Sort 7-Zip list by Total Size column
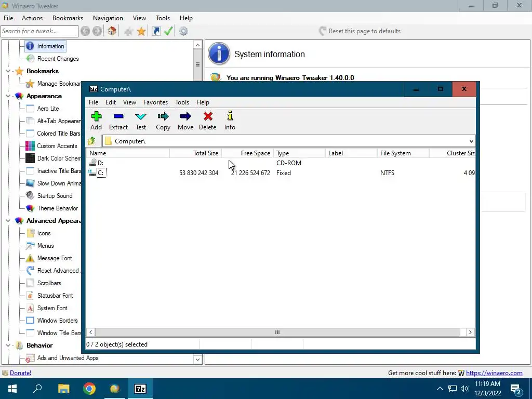This screenshot has height=399, width=532. point(195,153)
